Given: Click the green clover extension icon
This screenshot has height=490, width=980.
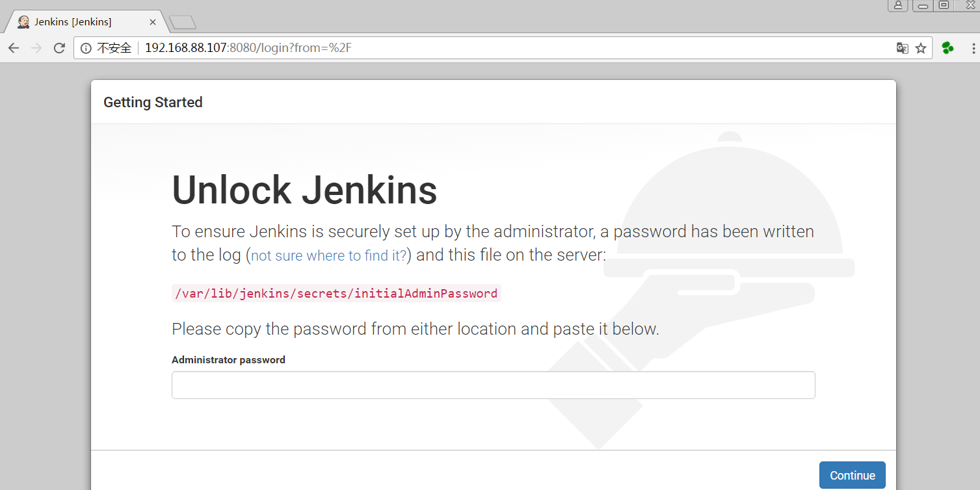Looking at the screenshot, I should click(948, 48).
